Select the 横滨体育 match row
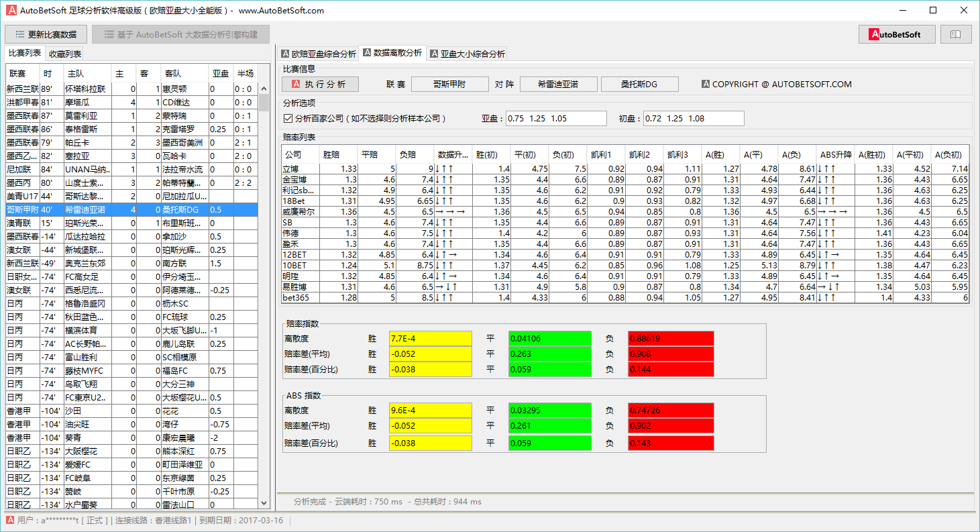This screenshot has width=980, height=532. (131, 330)
